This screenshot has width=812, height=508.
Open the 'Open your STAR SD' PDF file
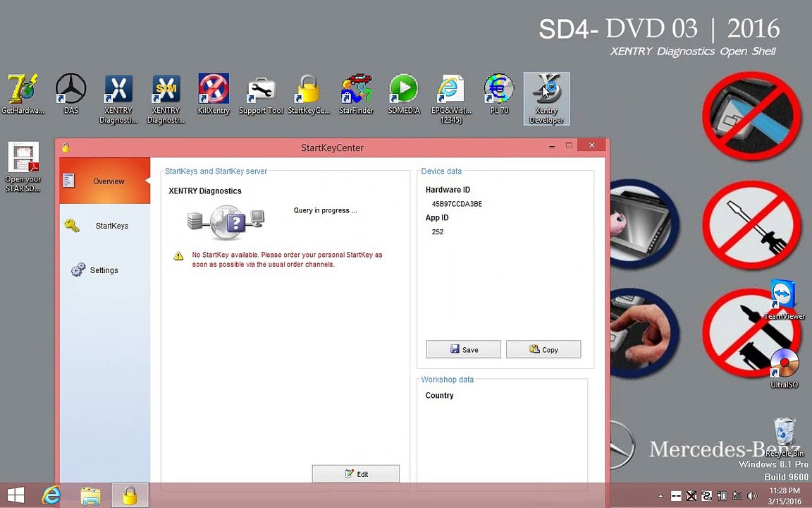click(23, 167)
